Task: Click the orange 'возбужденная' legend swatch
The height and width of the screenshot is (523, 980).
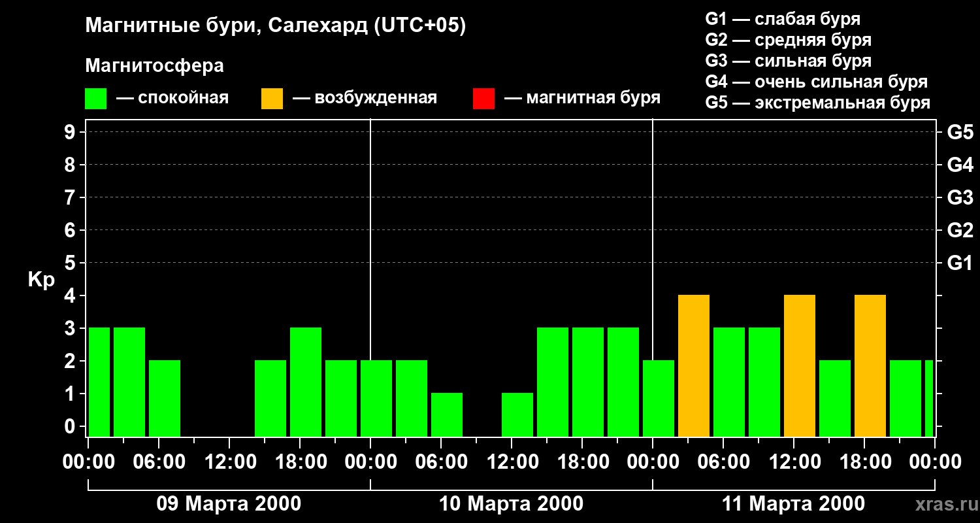Action: pos(272,99)
